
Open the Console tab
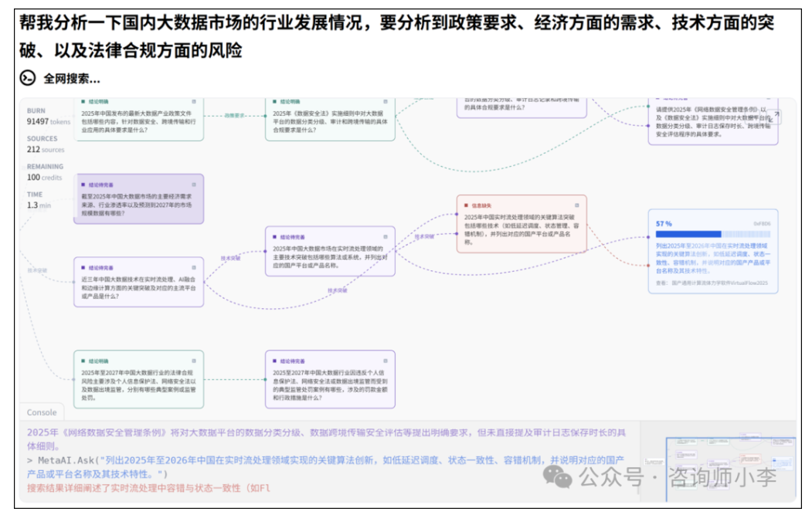(42, 412)
